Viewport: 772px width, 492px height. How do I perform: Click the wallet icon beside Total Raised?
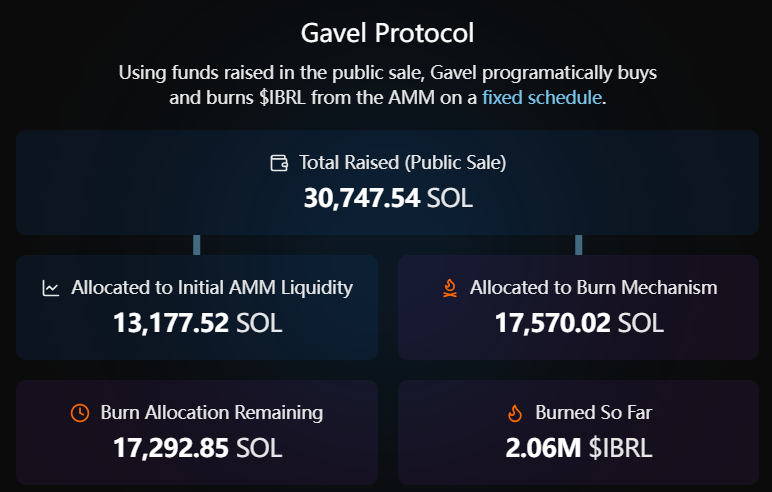tap(279, 162)
